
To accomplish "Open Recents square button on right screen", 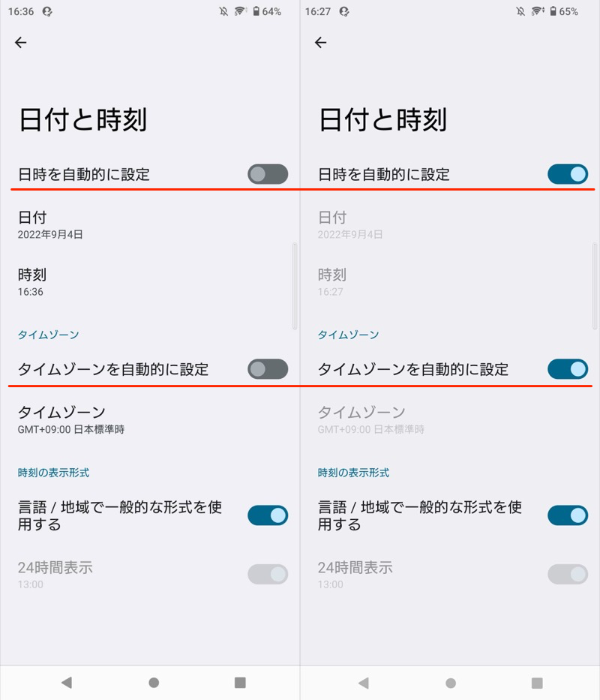I will [x=537, y=683].
